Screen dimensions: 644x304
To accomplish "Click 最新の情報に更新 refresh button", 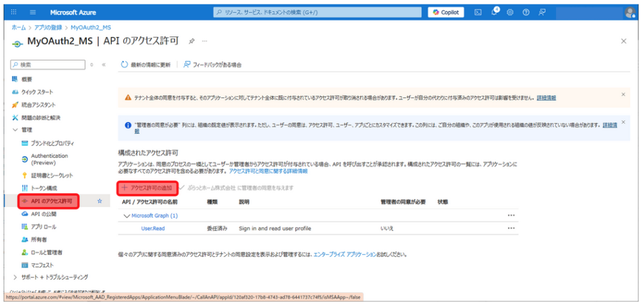I will 145,64.
